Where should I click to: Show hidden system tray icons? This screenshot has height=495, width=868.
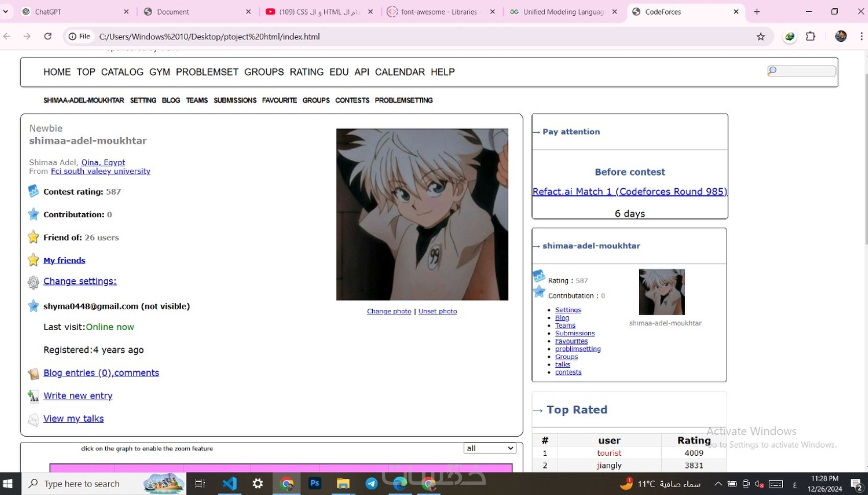pyautogui.click(x=718, y=484)
